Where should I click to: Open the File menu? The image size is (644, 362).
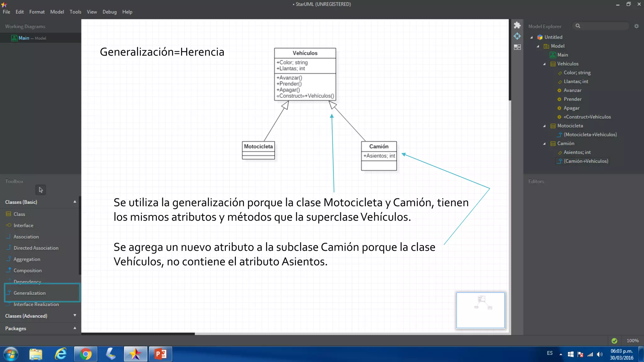6,12
